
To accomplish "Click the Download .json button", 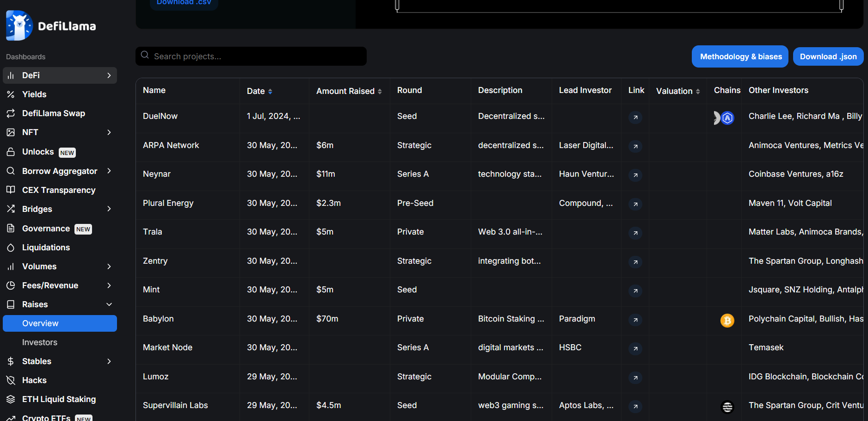I will point(828,56).
